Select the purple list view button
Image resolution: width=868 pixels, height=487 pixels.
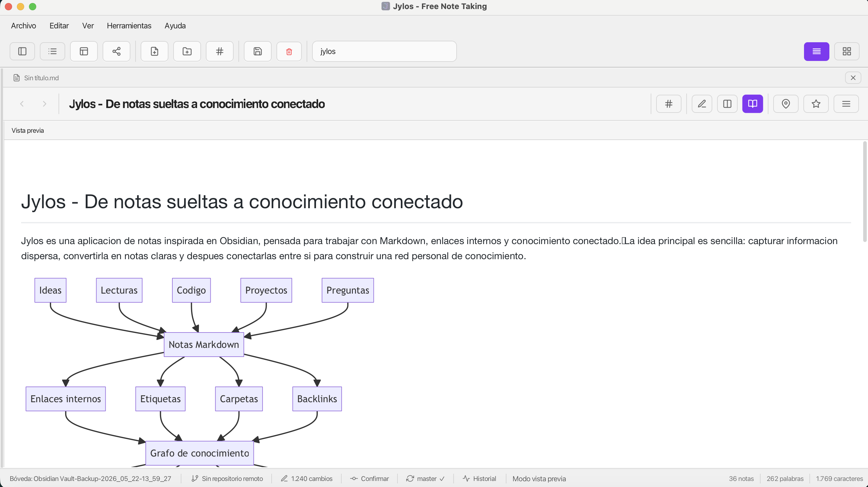[x=816, y=51]
